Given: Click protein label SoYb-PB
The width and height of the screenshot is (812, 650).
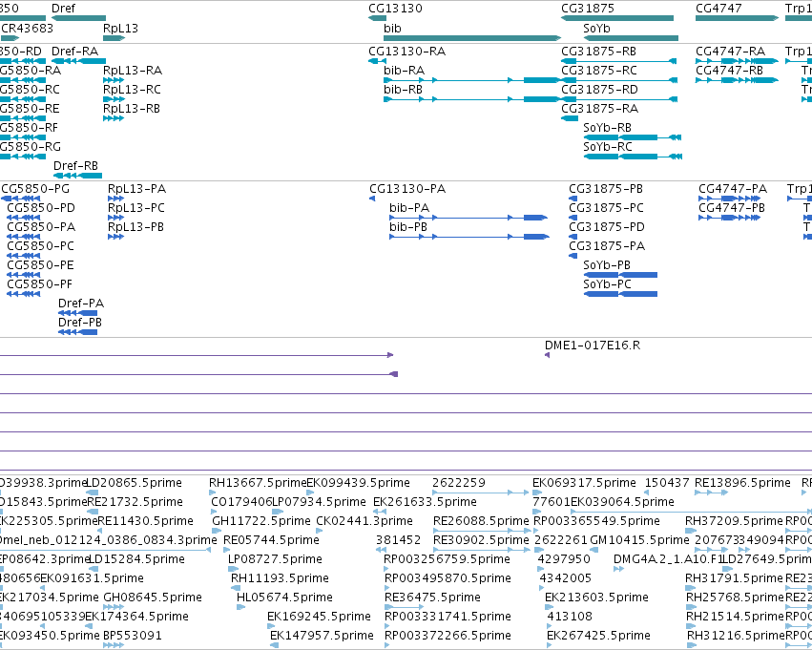Looking at the screenshot, I should [607, 265].
